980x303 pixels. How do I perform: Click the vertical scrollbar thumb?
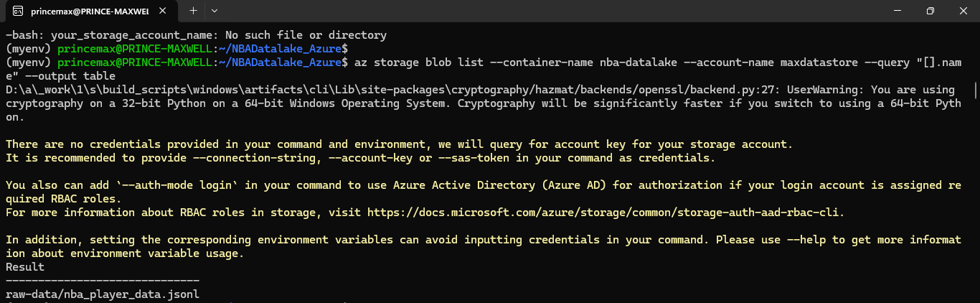(x=975, y=91)
